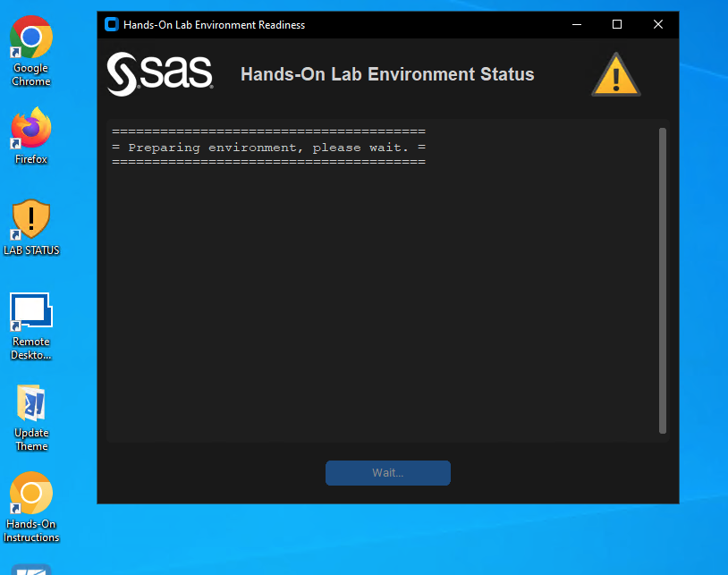Click the yellow warning triangle icon

pyautogui.click(x=615, y=75)
